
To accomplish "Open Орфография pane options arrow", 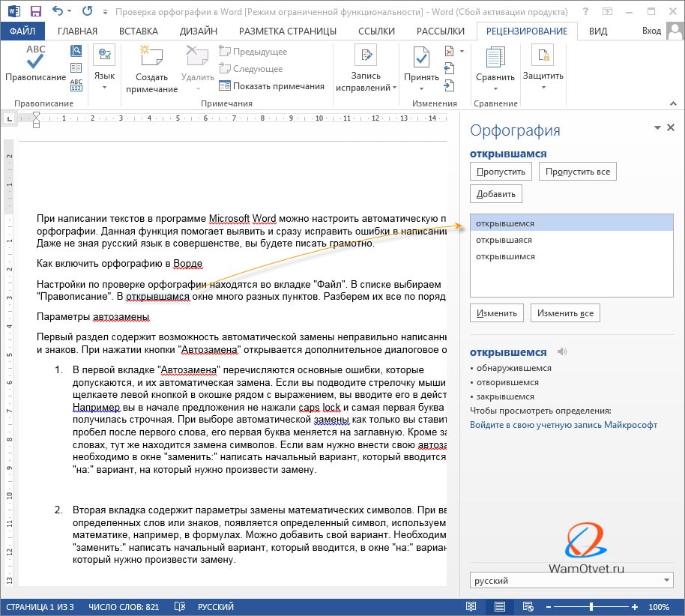I will (657, 127).
